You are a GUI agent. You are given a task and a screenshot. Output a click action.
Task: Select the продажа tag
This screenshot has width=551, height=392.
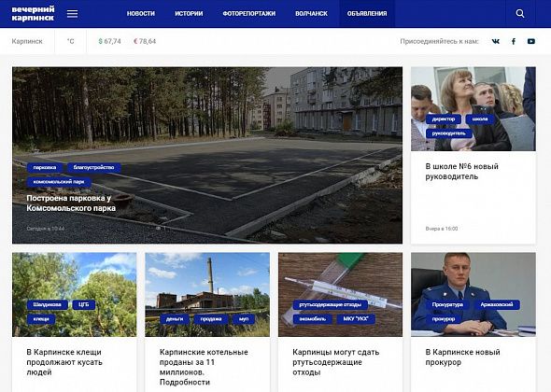pyautogui.click(x=211, y=319)
